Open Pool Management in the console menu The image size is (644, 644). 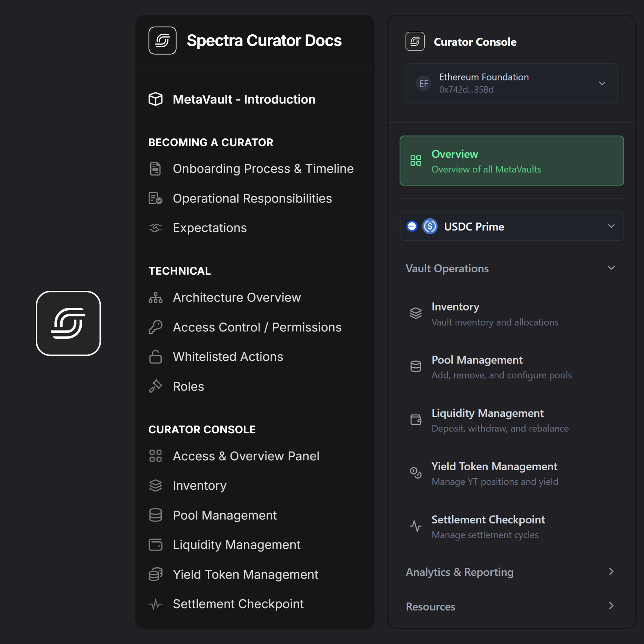pos(477,360)
